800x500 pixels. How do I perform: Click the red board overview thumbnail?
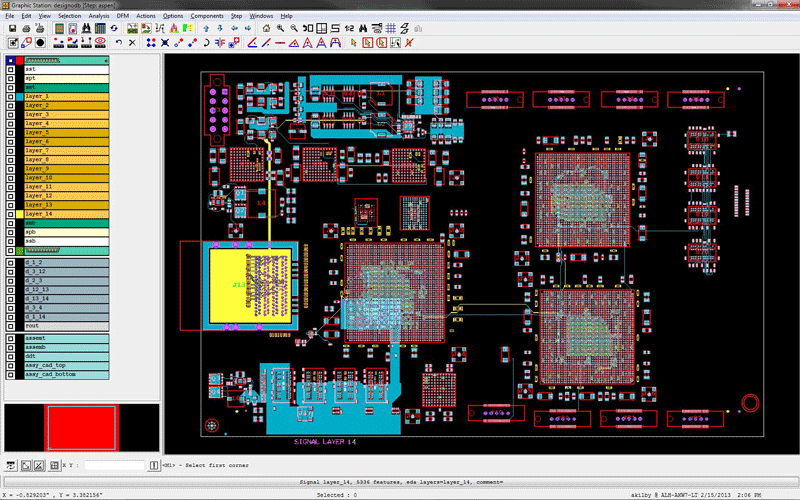(82, 428)
